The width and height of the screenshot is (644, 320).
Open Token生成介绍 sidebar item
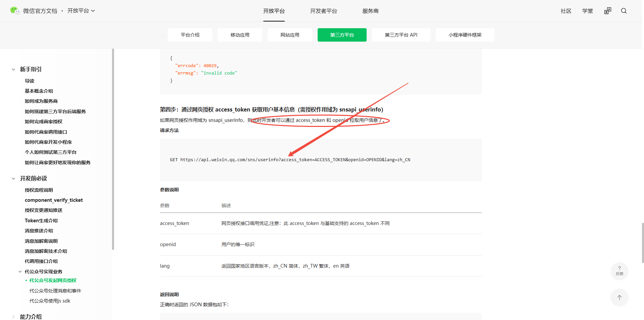click(41, 221)
